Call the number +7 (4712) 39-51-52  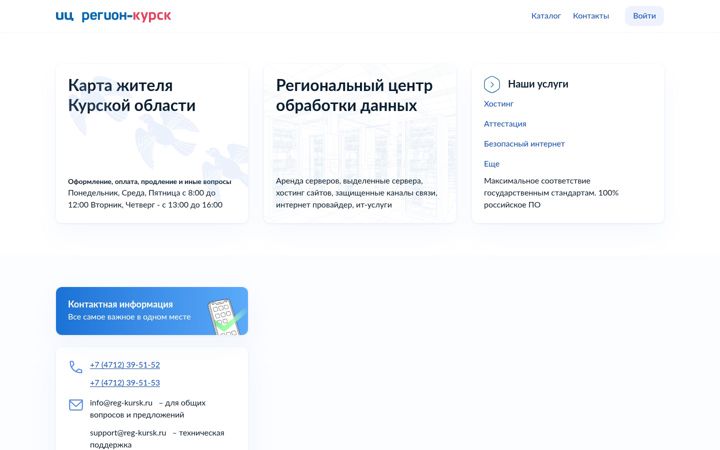click(125, 365)
